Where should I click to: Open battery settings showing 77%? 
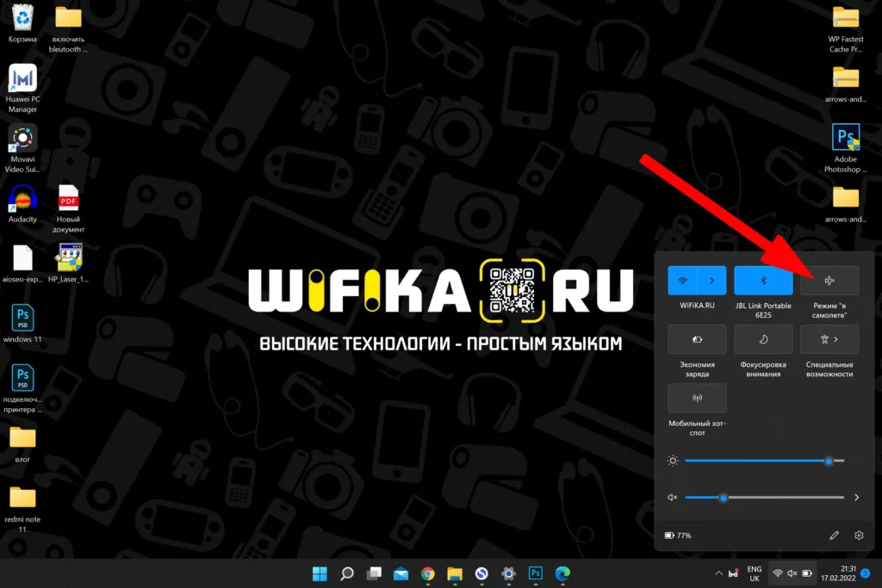click(x=679, y=535)
